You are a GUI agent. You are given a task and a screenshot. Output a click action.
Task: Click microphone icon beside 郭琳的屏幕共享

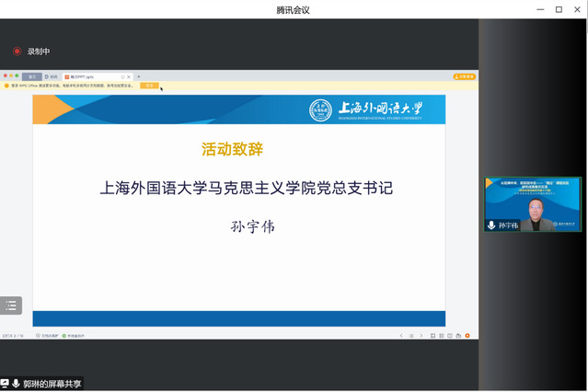pyautogui.click(x=17, y=384)
